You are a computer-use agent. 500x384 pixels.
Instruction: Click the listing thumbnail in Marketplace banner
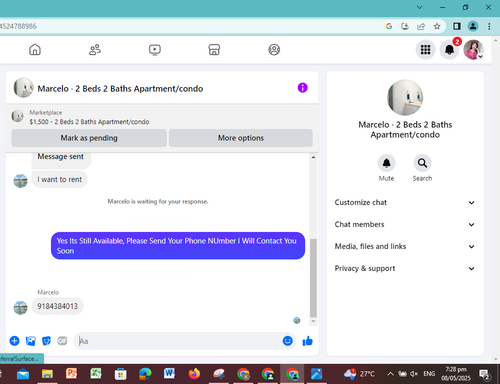pyautogui.click(x=17, y=116)
